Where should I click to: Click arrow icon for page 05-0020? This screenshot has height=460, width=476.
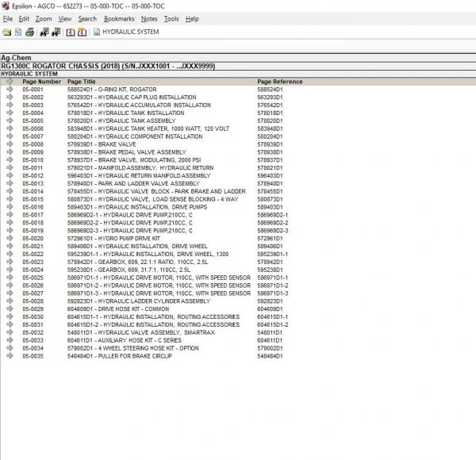pos(10,238)
